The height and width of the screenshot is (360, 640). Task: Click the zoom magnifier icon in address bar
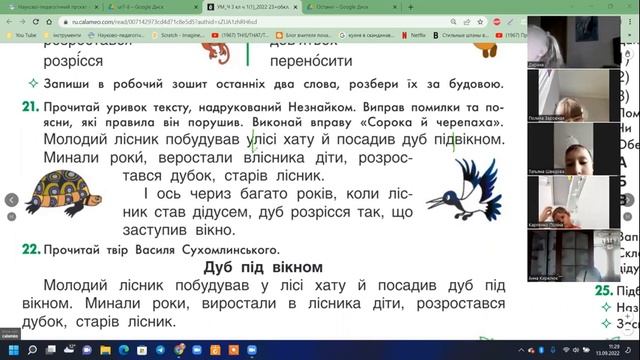(x=453, y=22)
